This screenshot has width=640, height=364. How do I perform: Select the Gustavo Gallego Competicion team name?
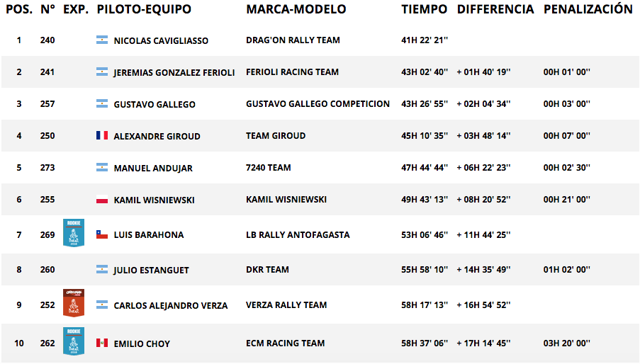[318, 104]
